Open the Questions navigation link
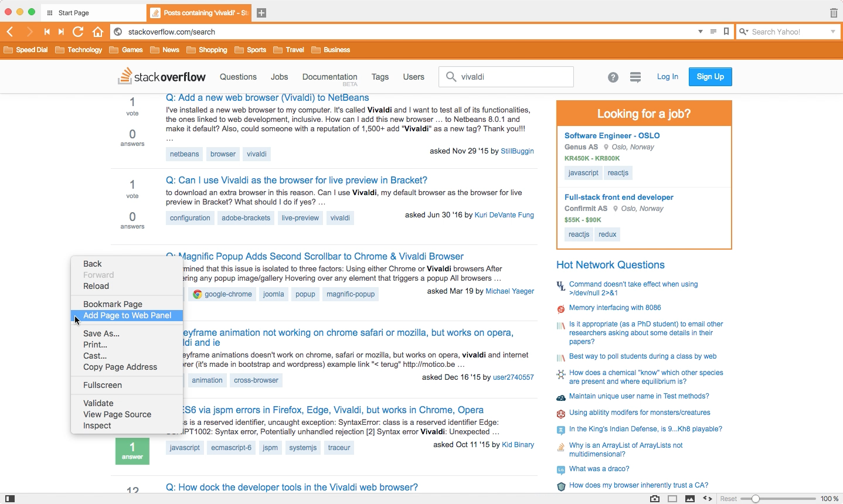Screen dimensions: 843x504 coord(238,77)
